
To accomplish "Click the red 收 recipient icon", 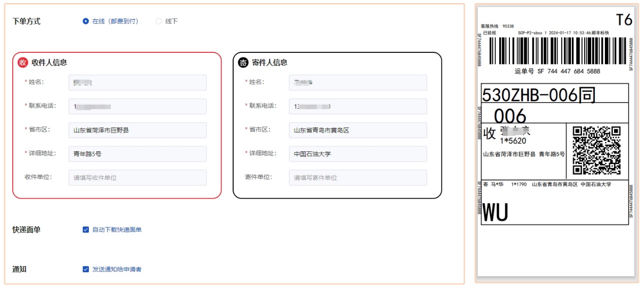I will (23, 62).
